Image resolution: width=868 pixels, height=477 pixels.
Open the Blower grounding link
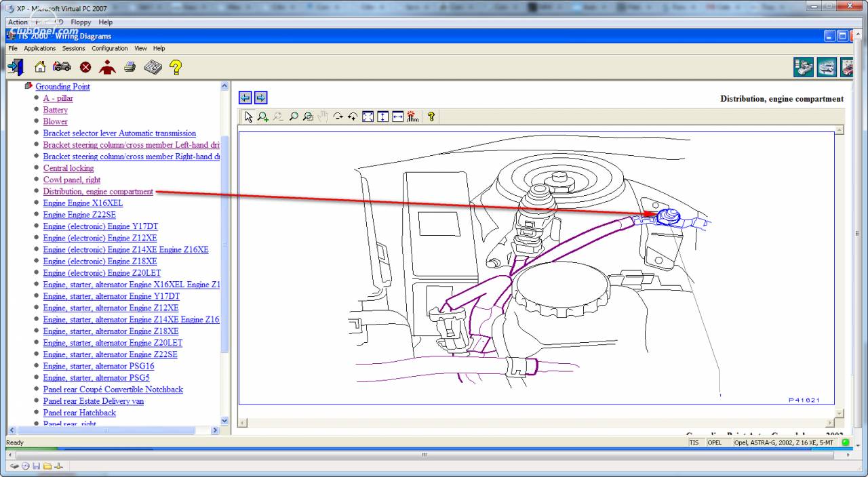coord(56,121)
